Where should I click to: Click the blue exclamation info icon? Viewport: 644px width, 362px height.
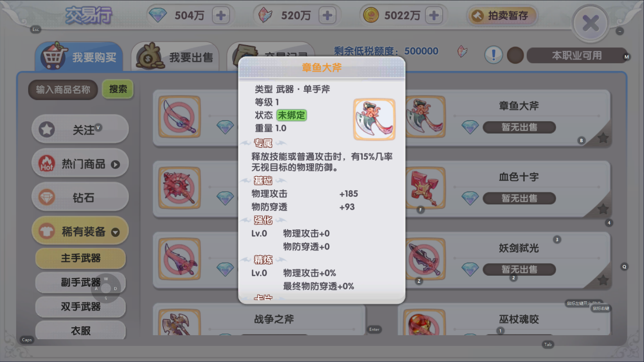pos(493,55)
